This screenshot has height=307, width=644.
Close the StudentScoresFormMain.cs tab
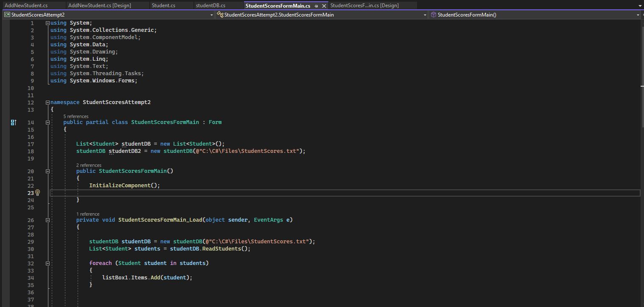pyautogui.click(x=324, y=6)
